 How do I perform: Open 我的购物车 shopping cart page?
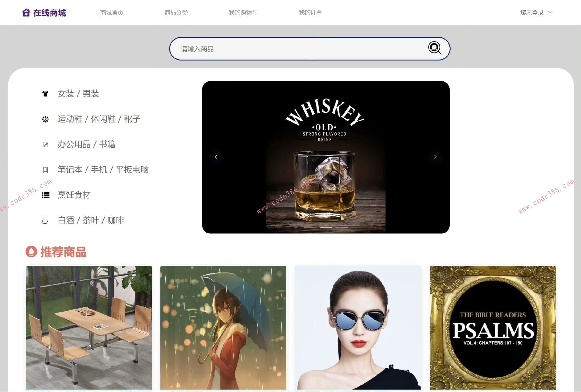pyautogui.click(x=243, y=12)
